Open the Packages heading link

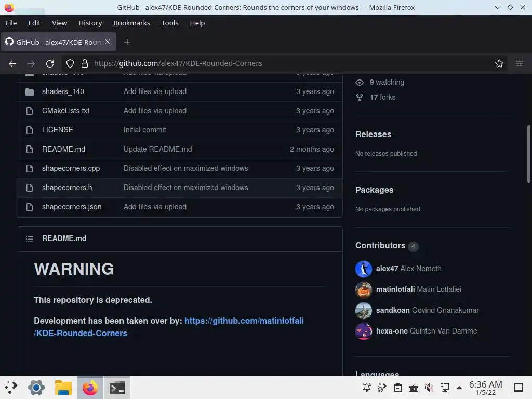click(374, 190)
